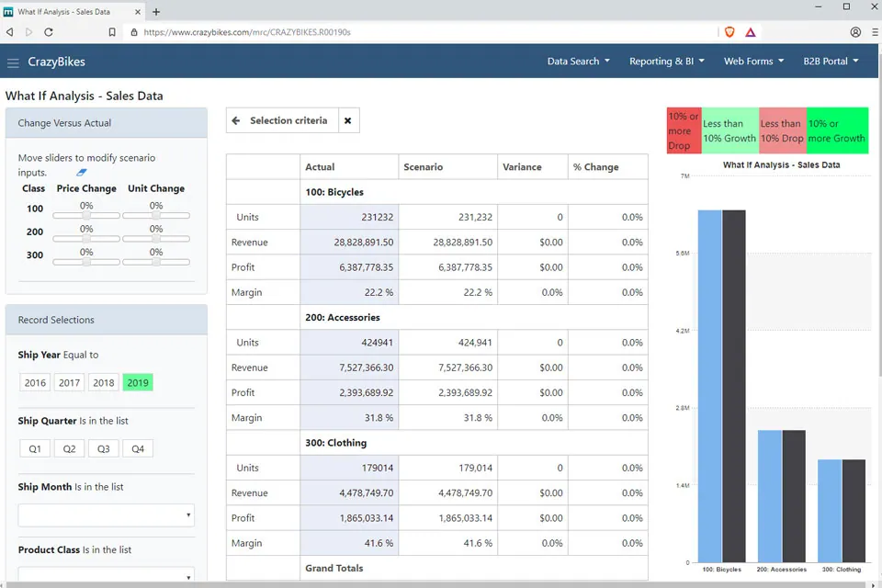Click the Clothing dark Scenario chart bar
The width and height of the screenshot is (882, 588).
point(854,510)
